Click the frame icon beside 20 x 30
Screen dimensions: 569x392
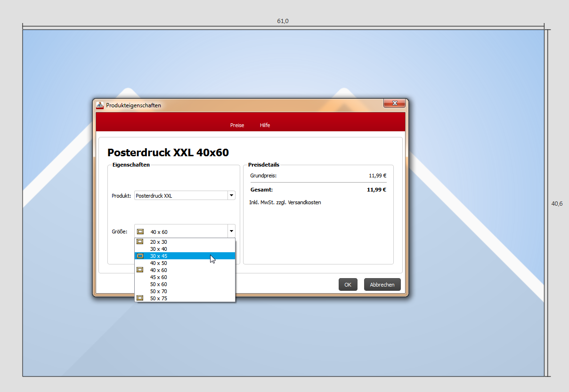click(140, 241)
